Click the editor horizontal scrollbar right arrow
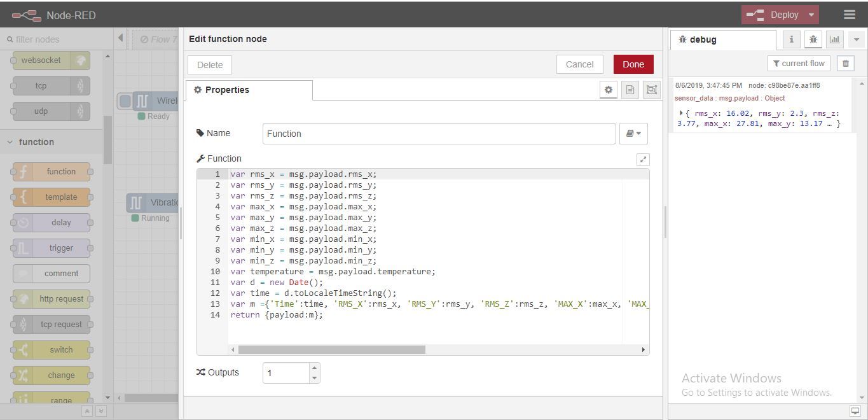This screenshot has height=420, width=868. tap(643, 349)
